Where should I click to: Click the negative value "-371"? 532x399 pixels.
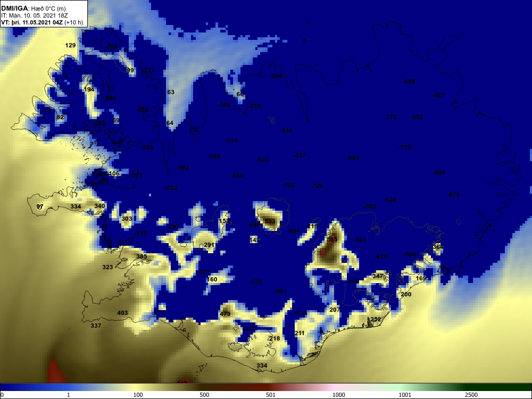pos(136,176)
